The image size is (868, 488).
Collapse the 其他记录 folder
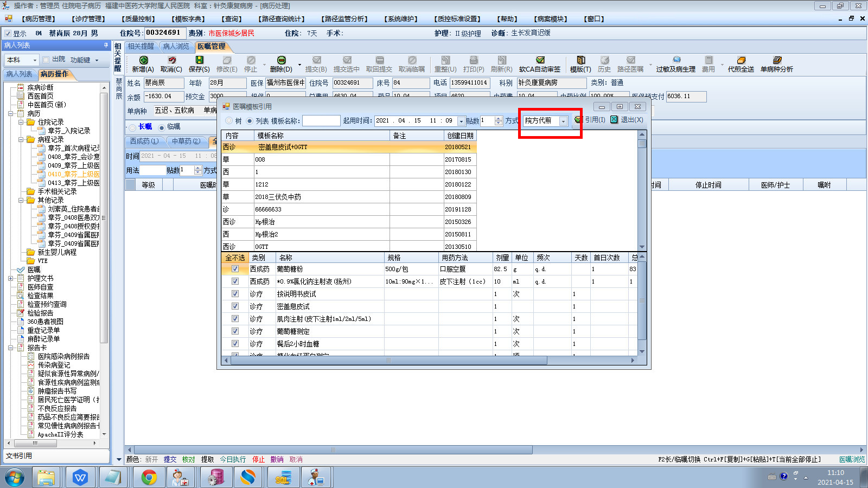pyautogui.click(x=21, y=201)
